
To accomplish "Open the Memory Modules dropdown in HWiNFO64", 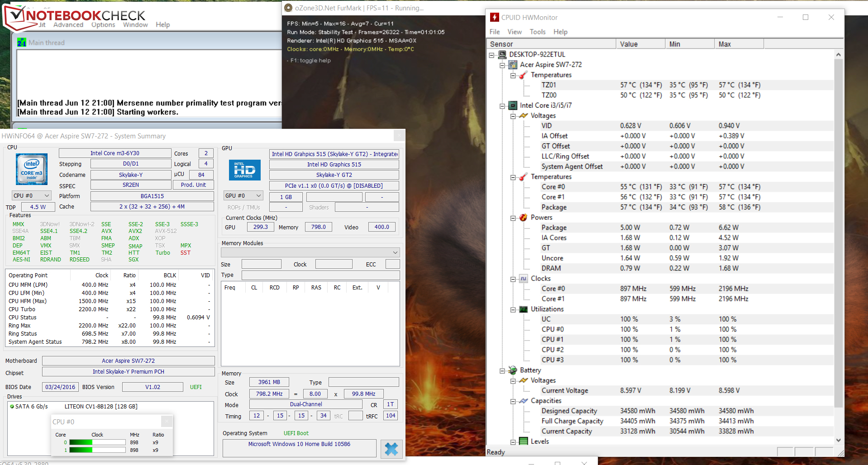I will pos(395,252).
